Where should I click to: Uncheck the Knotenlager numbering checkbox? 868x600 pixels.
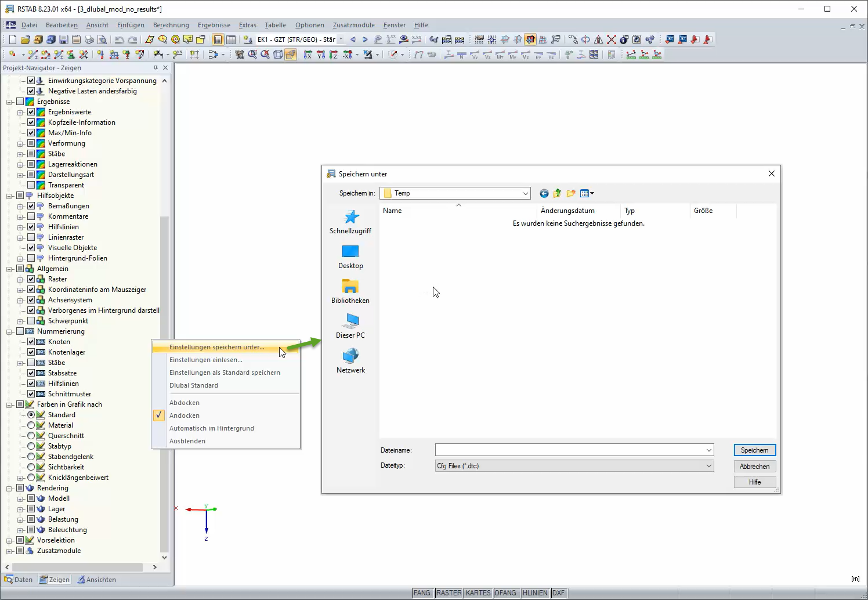(31, 352)
